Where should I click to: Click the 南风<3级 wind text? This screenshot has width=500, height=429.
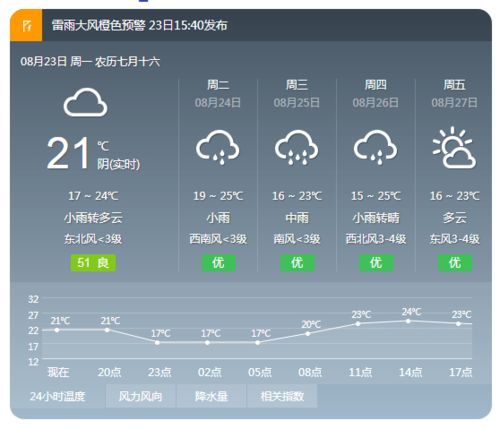coord(297,239)
